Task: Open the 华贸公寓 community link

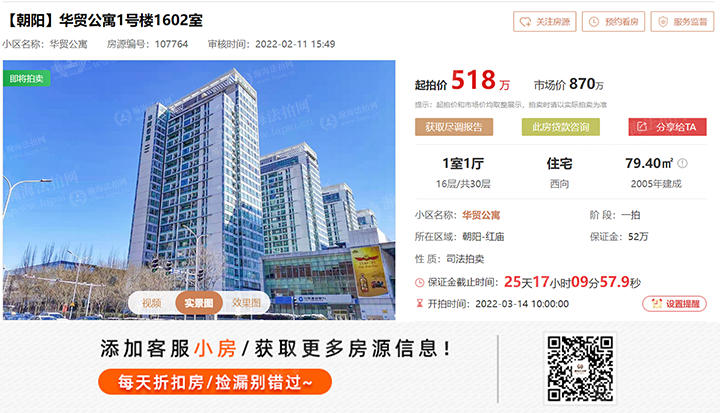Action: pyautogui.click(x=481, y=215)
